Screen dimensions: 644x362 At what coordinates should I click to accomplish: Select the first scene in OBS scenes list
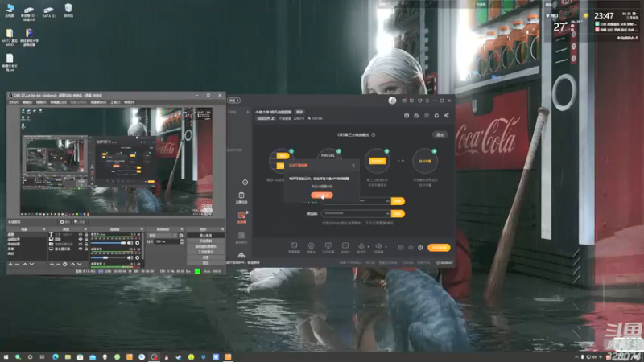click(27, 234)
